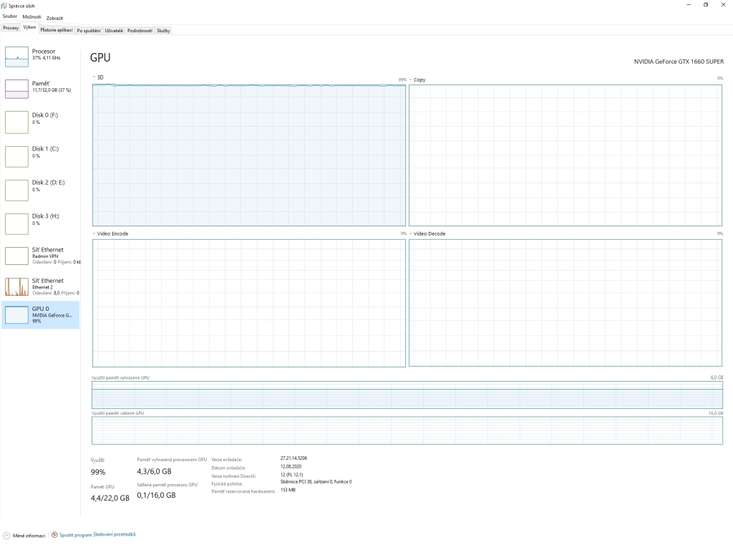
Task: Select Disk 1 (C:) in the sidebar
Action: (41, 156)
